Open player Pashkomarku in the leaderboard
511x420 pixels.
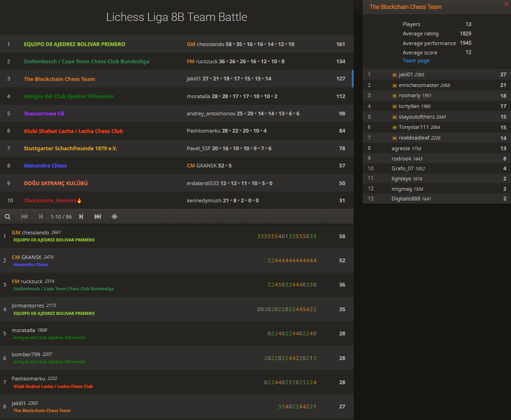point(28,379)
